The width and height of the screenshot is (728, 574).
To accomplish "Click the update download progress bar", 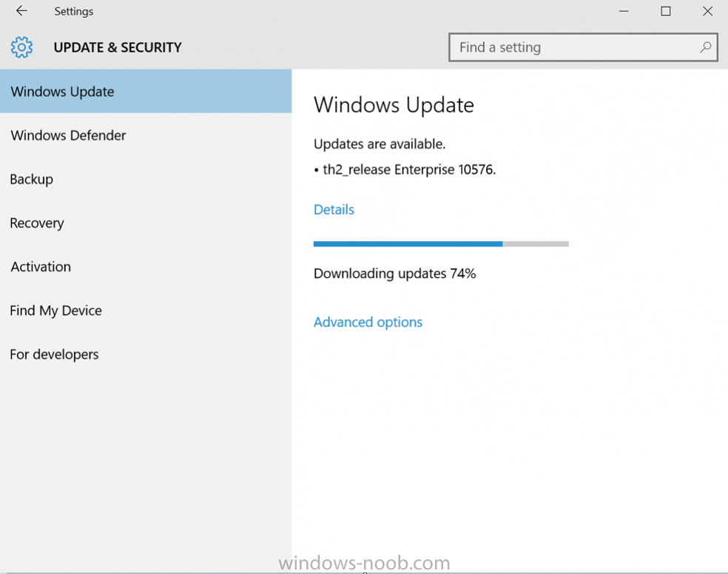I will (x=441, y=243).
